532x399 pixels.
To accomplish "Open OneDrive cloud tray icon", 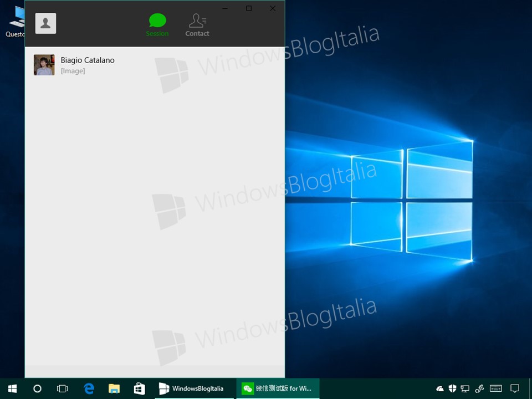I will click(439, 388).
